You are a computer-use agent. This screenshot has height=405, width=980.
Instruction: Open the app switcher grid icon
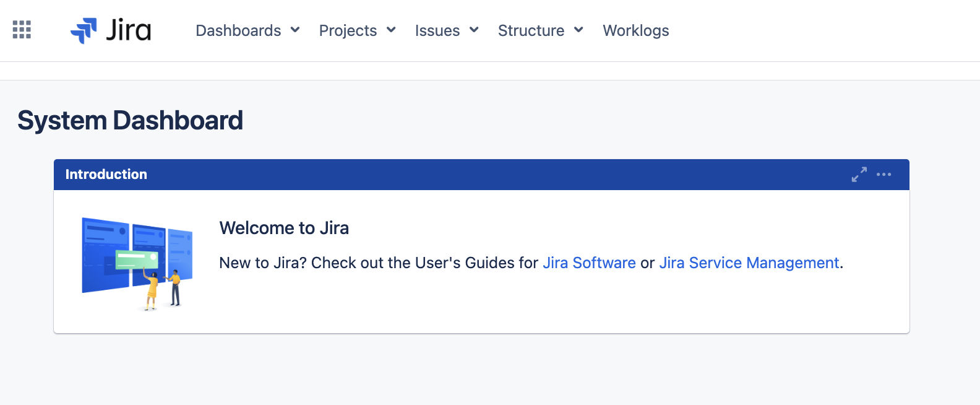tap(22, 30)
